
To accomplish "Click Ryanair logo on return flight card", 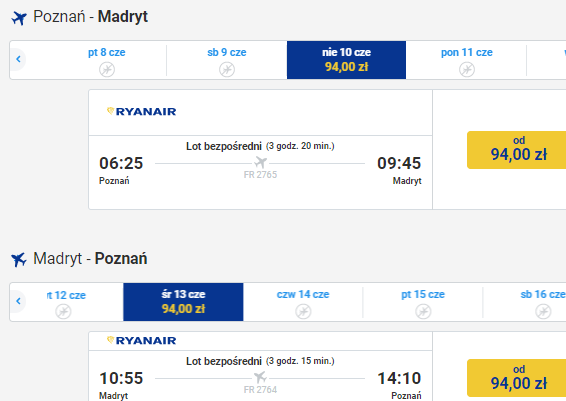I will point(142,340).
